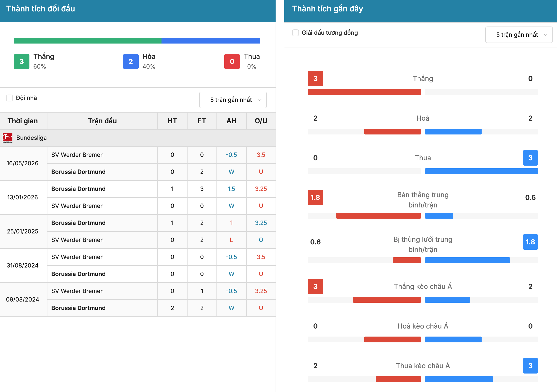Click the green 3 Thắng badge
Screen dimensions: 557x392
[22, 62]
